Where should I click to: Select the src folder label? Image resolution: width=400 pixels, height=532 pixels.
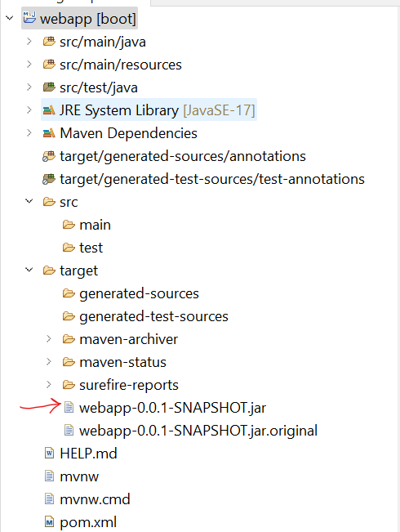coord(69,203)
